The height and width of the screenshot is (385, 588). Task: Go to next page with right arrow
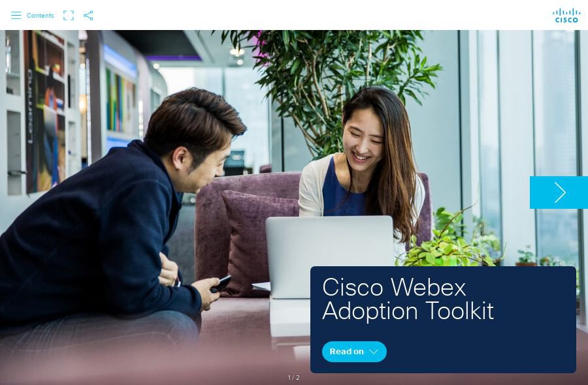pyautogui.click(x=559, y=192)
